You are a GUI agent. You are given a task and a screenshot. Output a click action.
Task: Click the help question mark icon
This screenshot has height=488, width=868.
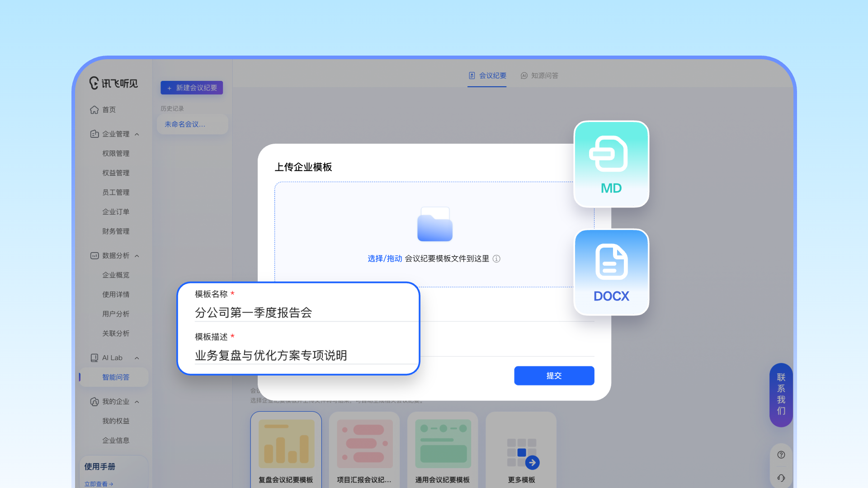(781, 455)
